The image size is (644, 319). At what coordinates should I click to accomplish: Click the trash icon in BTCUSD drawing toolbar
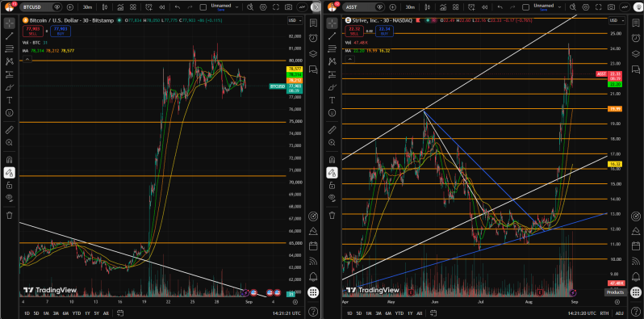pyautogui.click(x=10, y=215)
